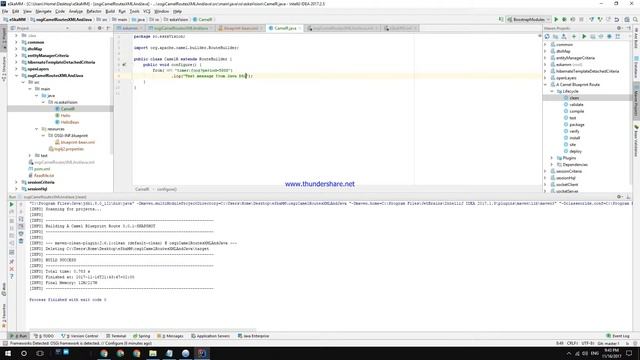The width and height of the screenshot is (640, 360).
Task: Open the Event Log button in the status bar
Action: pos(618,336)
